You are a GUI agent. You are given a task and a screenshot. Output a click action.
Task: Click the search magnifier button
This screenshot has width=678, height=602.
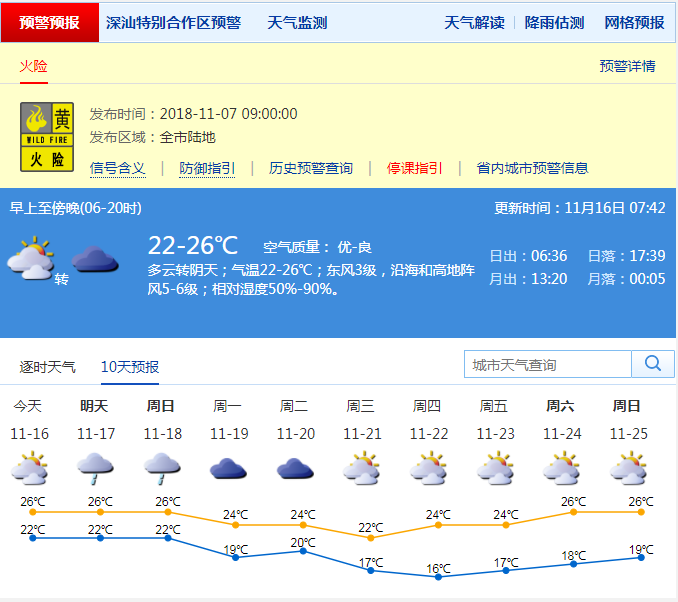[653, 364]
